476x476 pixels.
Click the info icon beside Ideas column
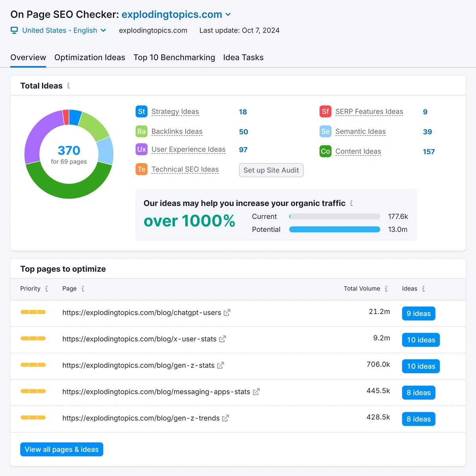click(424, 289)
